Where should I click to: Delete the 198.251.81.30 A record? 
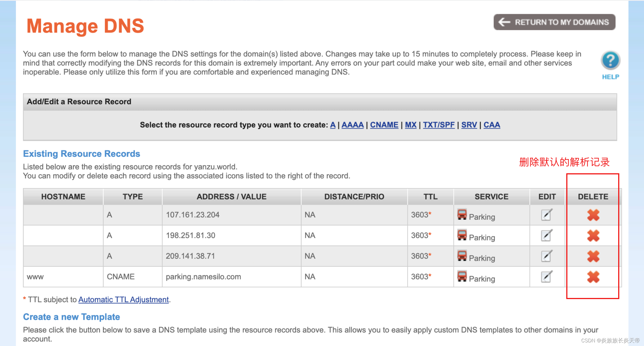[x=593, y=235]
